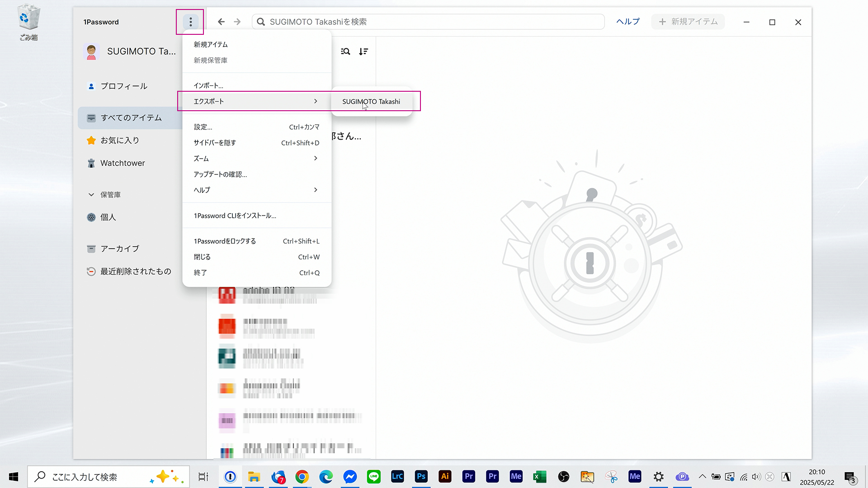Open the list filter search icon

coord(345,52)
